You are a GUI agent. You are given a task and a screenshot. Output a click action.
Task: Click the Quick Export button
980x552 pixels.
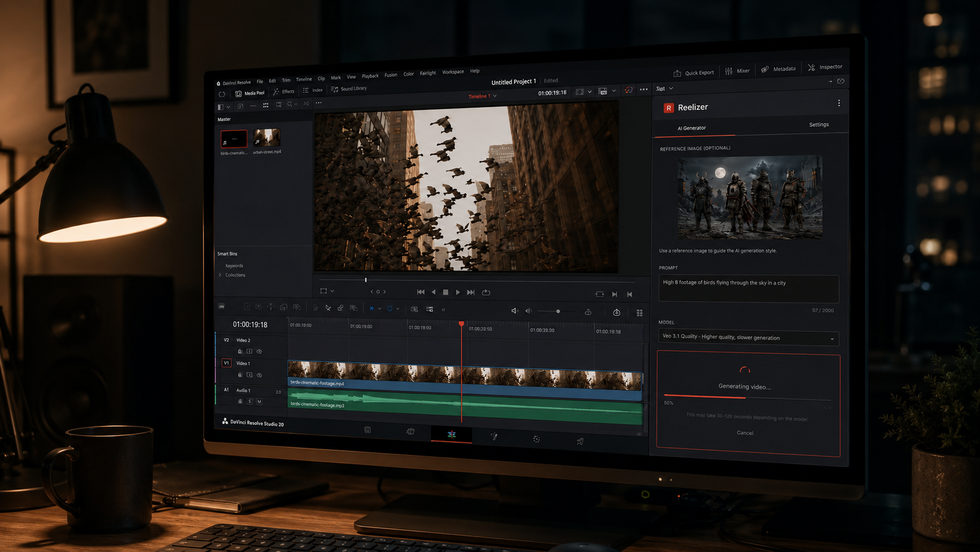pos(694,73)
